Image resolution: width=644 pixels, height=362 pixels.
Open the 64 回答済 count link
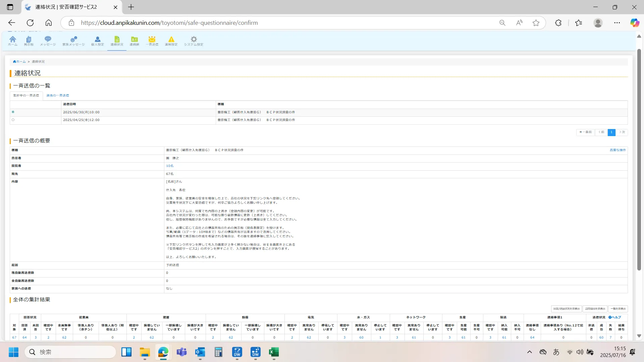coord(24,338)
